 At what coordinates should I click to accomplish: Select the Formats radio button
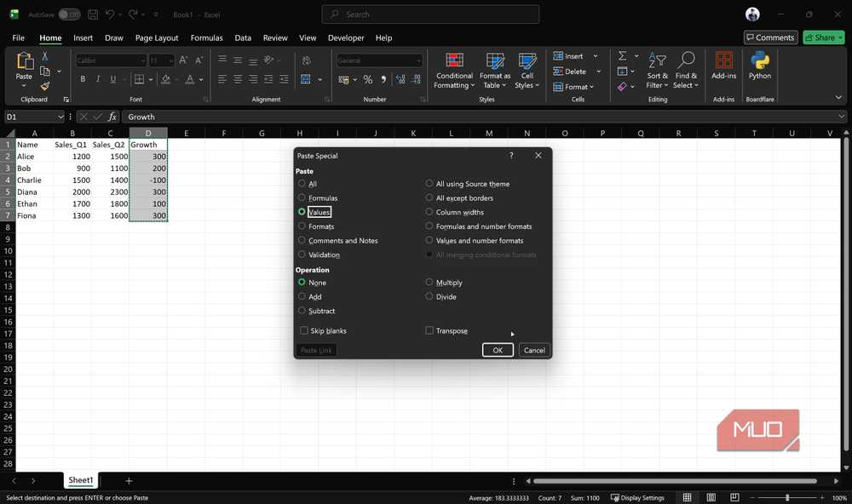[302, 226]
